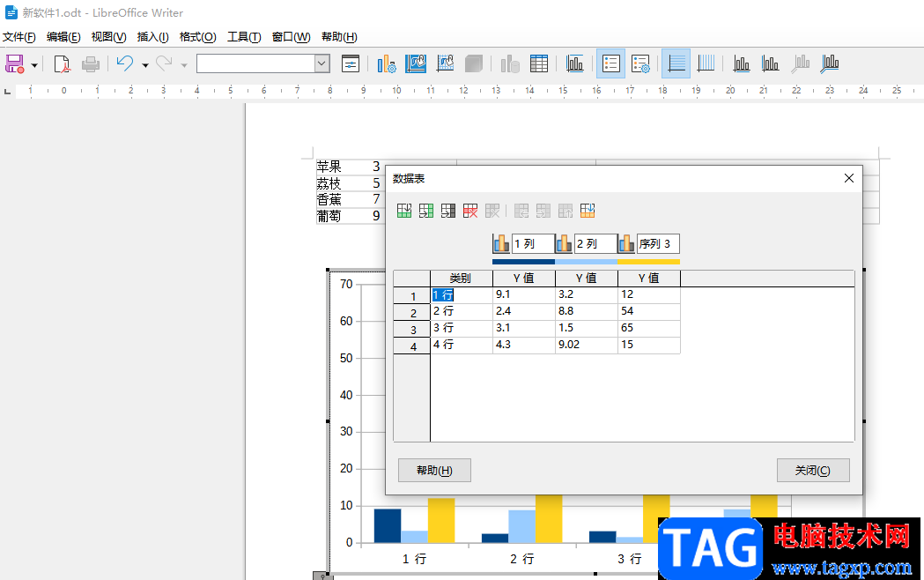Click the Data Table toolbar icon

pos(538,63)
